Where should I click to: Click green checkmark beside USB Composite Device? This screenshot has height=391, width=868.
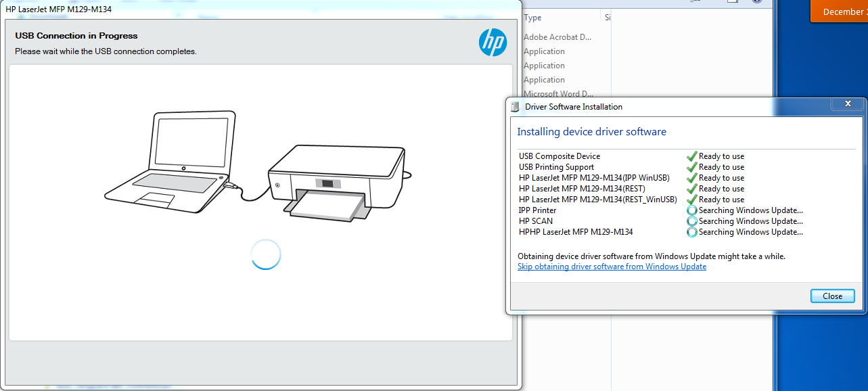pos(691,156)
